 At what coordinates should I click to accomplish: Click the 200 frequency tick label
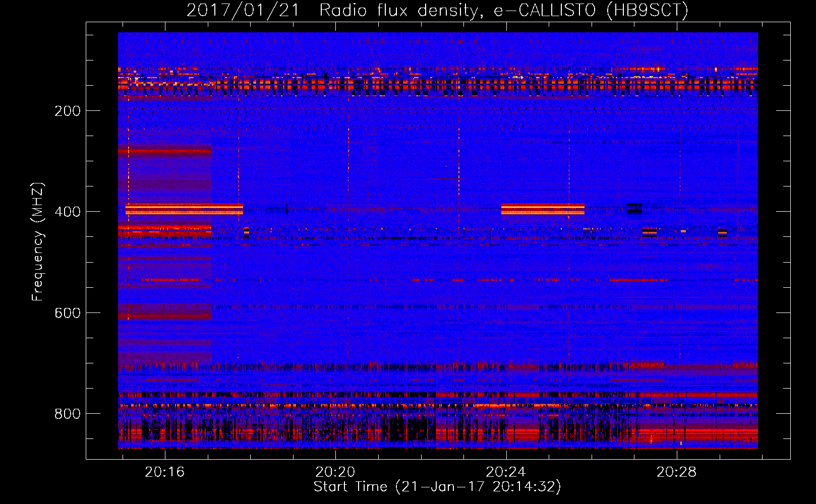tap(68, 111)
